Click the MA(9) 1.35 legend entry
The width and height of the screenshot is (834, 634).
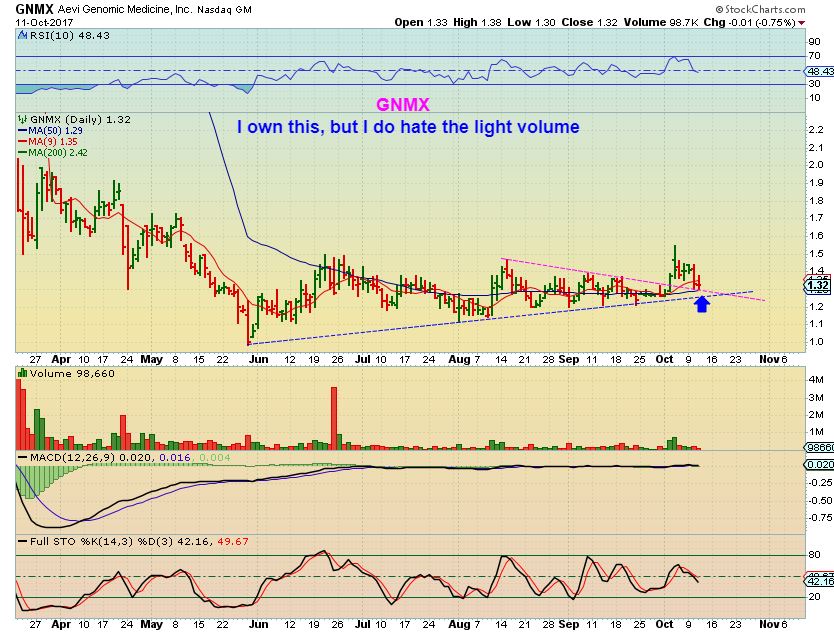pyautogui.click(x=53, y=141)
